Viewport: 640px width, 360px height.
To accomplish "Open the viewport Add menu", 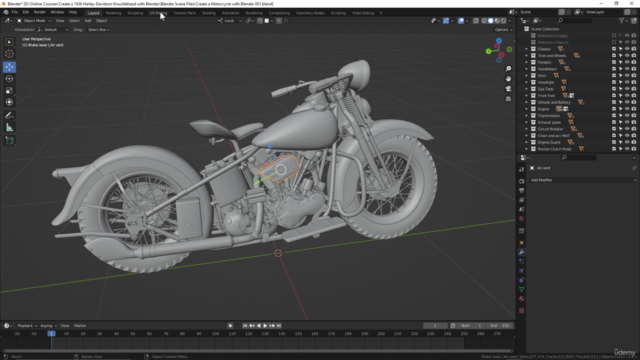I will pyautogui.click(x=88, y=20).
